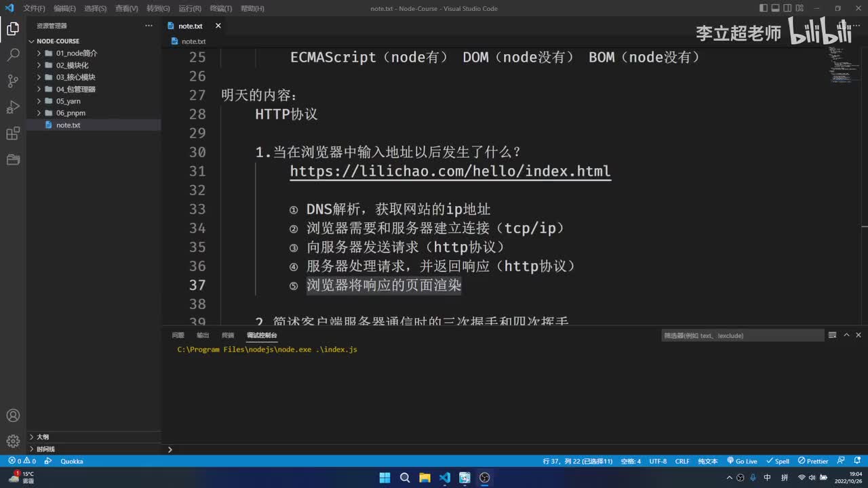The height and width of the screenshot is (488, 868).
Task: Click the UTF-8 encoding status item
Action: pyautogui.click(x=658, y=461)
